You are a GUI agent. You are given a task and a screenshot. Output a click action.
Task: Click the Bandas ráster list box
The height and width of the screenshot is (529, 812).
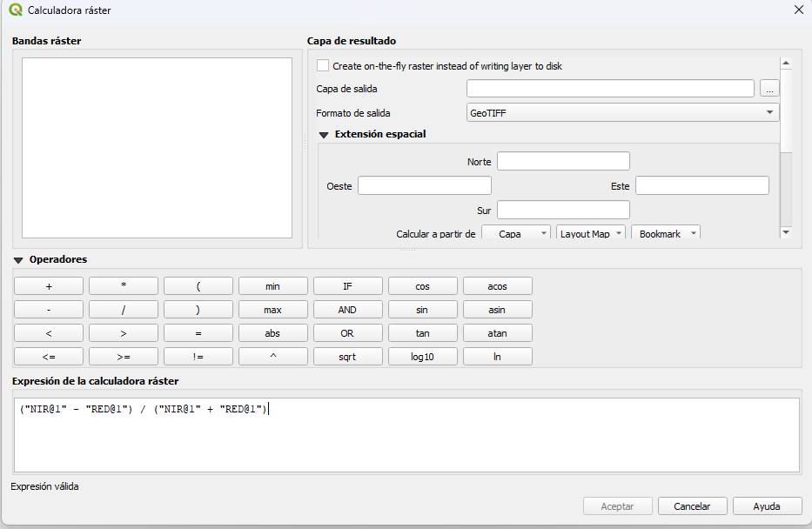pyautogui.click(x=157, y=148)
